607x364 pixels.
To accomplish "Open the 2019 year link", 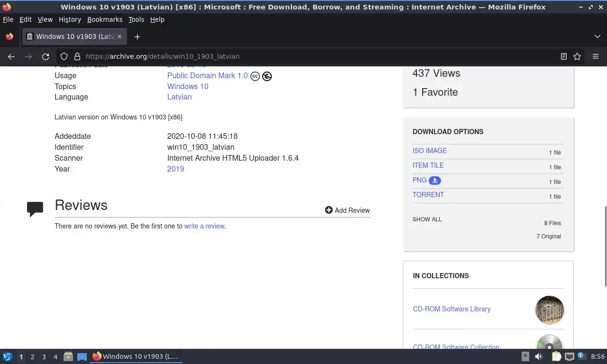I will (175, 169).
